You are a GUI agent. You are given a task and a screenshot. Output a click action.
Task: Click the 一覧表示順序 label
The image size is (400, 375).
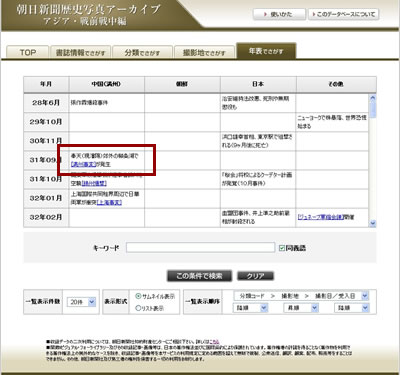pyautogui.click(x=203, y=302)
